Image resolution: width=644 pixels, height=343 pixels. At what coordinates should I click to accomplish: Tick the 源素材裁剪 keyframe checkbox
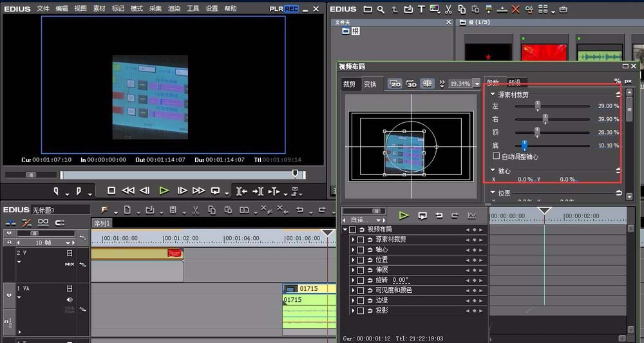(361, 239)
